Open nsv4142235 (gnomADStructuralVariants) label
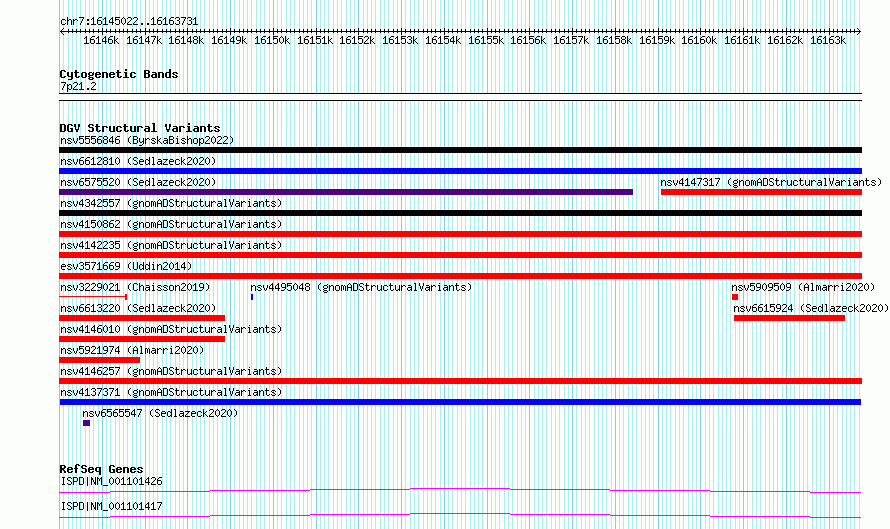 [171, 245]
